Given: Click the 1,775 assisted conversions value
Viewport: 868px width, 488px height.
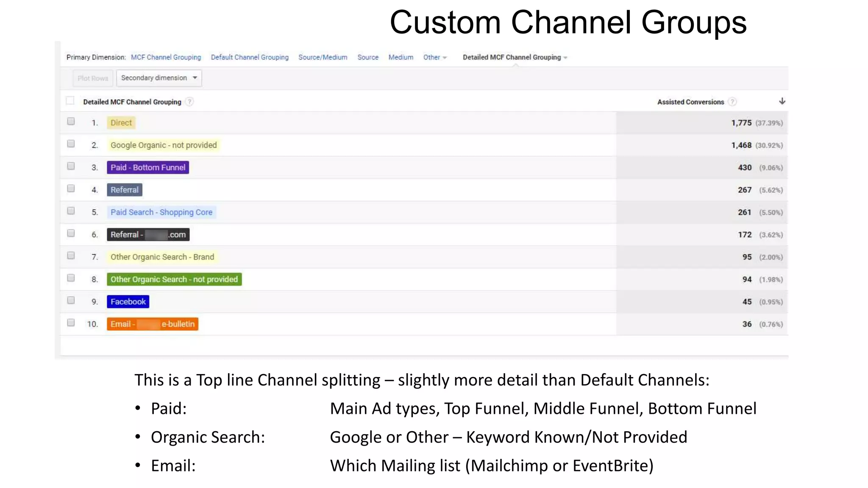Looking at the screenshot, I should 741,123.
